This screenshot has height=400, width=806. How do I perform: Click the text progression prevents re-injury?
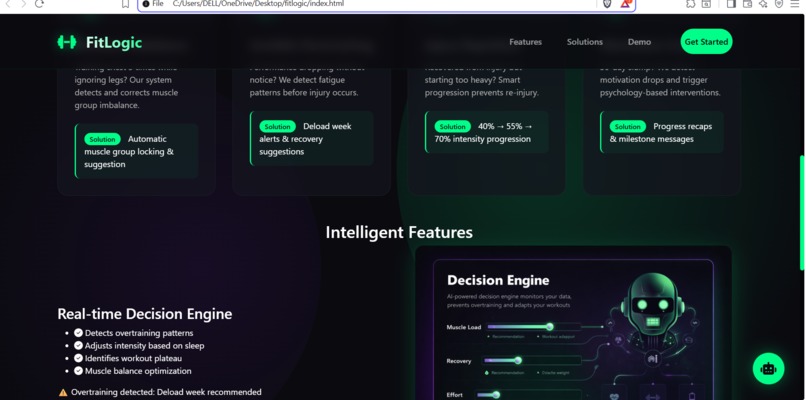click(x=482, y=93)
